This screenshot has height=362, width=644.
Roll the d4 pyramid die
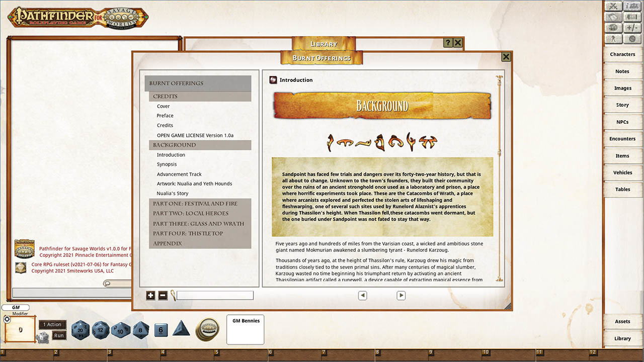click(x=181, y=329)
